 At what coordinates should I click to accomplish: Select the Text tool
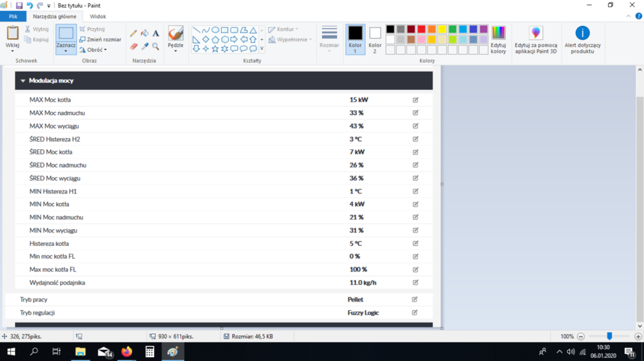[x=156, y=33]
